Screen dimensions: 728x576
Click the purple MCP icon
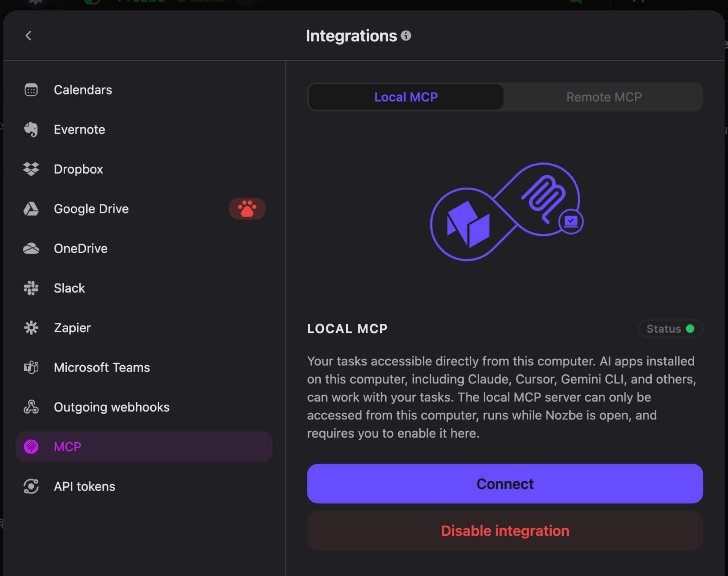pyautogui.click(x=31, y=447)
